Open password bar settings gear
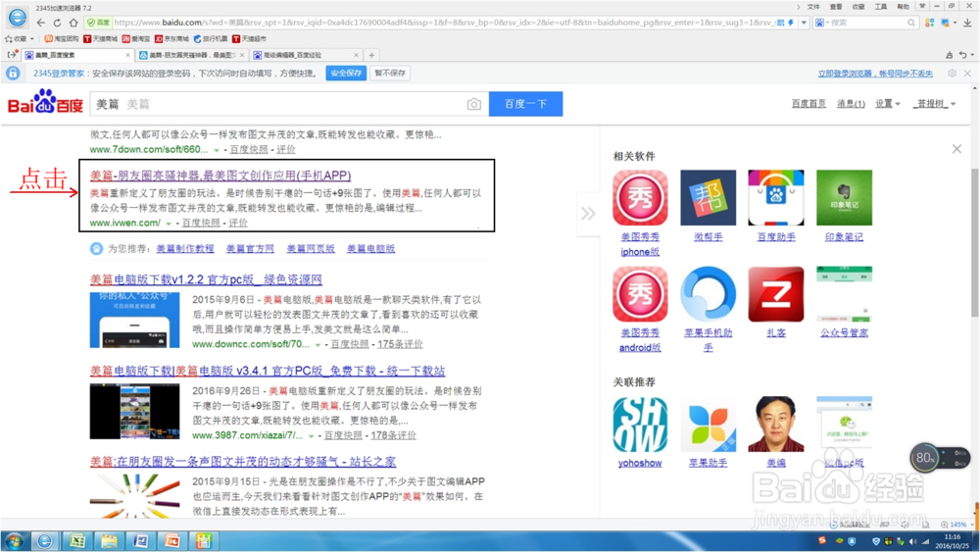The height and width of the screenshot is (552, 980). pyautogui.click(x=952, y=74)
